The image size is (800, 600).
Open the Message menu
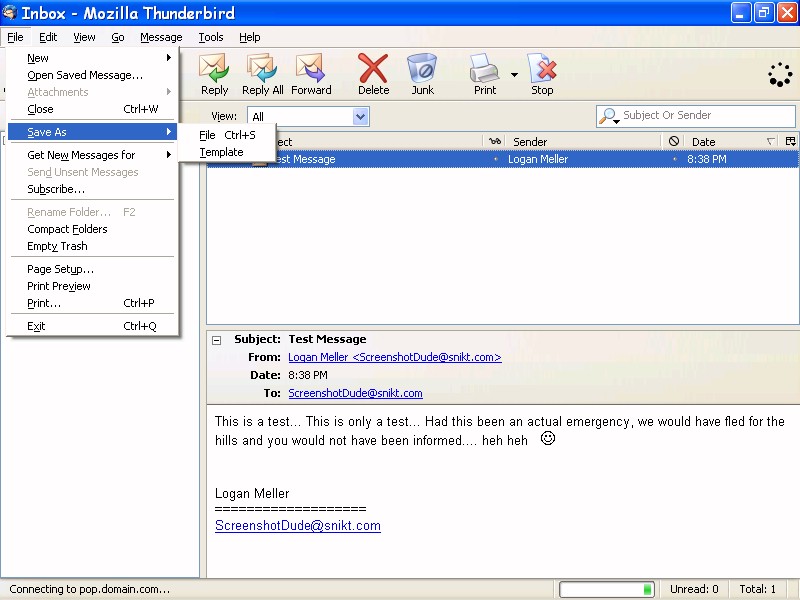161,37
